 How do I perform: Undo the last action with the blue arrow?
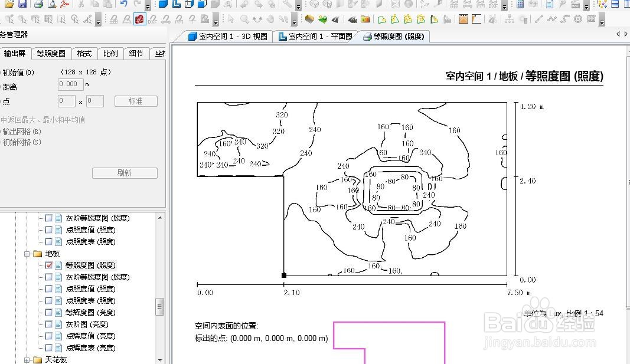(x=124, y=4)
